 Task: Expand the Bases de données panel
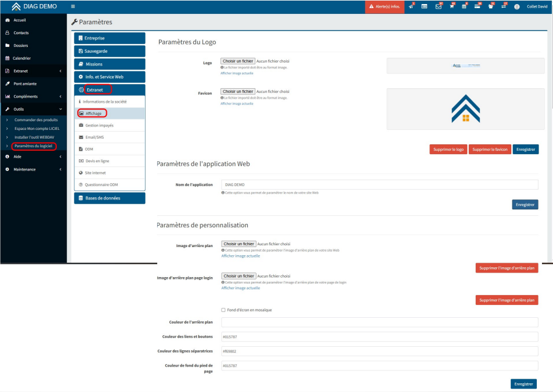click(109, 198)
